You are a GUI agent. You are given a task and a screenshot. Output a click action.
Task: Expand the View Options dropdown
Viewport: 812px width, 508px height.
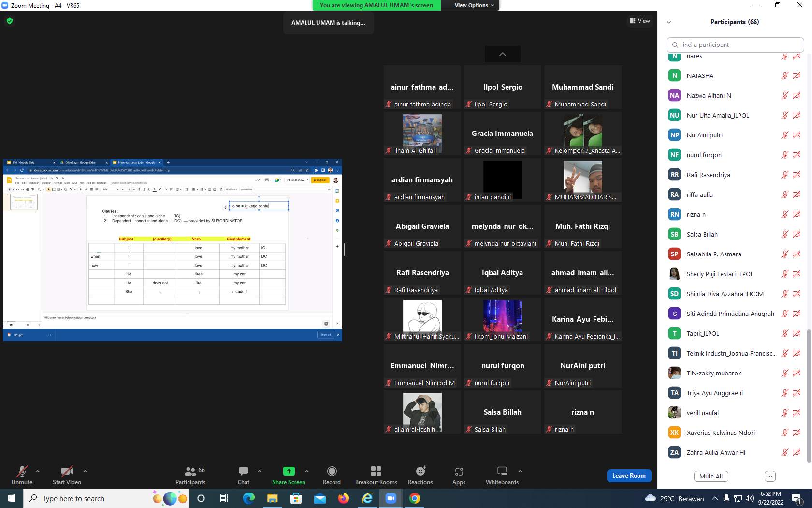pyautogui.click(x=474, y=5)
